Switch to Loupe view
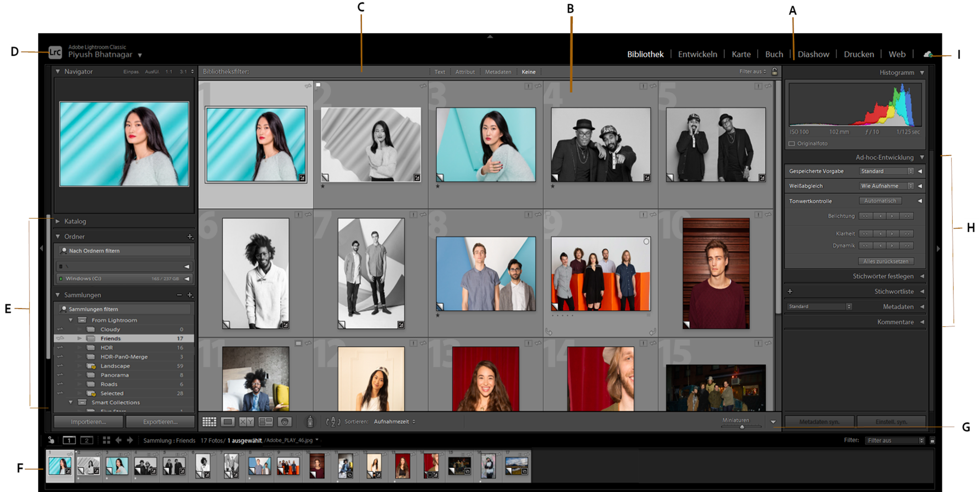 tap(228, 421)
